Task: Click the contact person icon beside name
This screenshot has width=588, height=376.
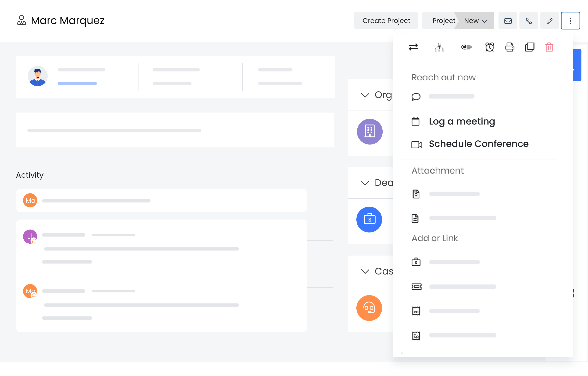Action: coord(22,20)
